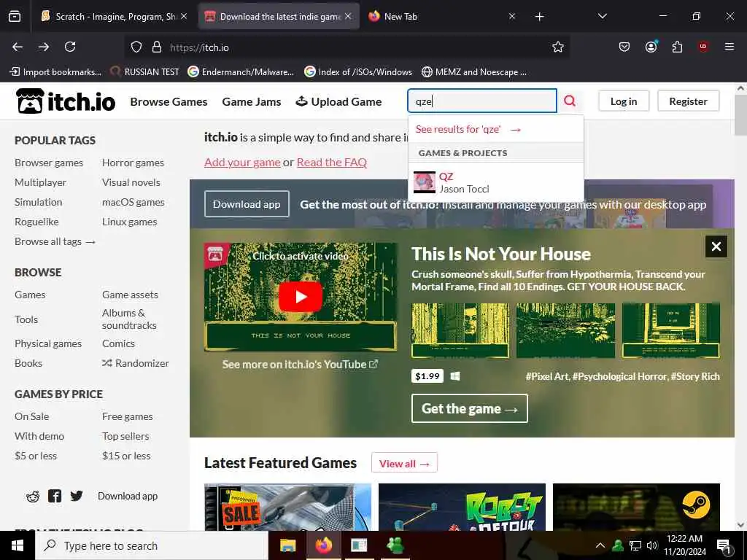Open itch.io Facebook icon link
The width and height of the screenshot is (747, 560).
point(55,496)
